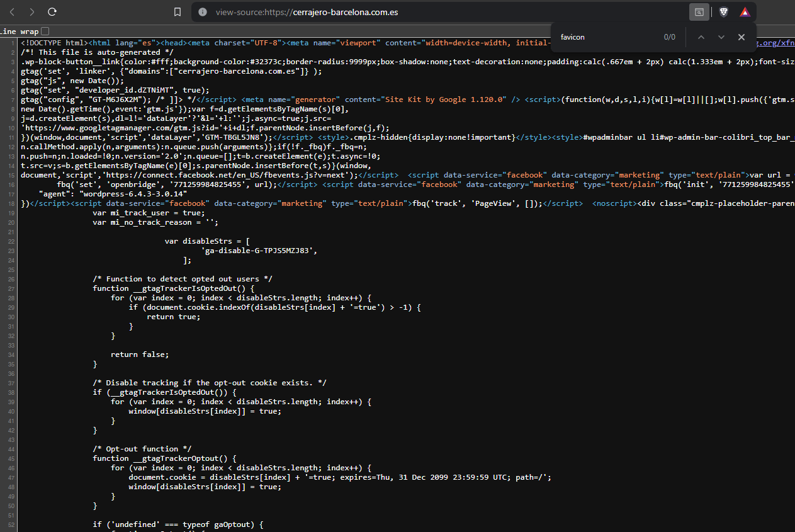Reload the view-source page

52,12
